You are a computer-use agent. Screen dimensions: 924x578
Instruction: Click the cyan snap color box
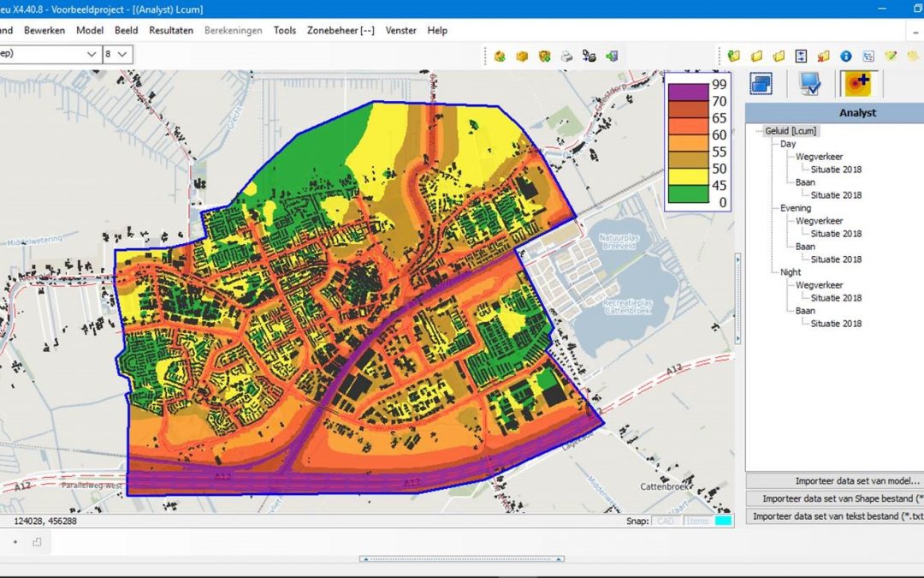tap(723, 521)
